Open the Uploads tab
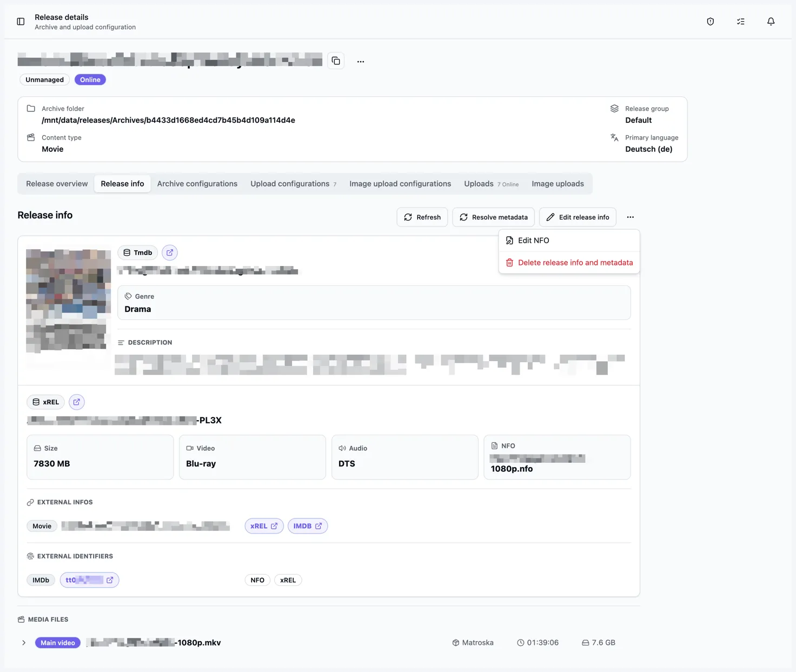This screenshot has height=672, width=796. (x=491, y=184)
